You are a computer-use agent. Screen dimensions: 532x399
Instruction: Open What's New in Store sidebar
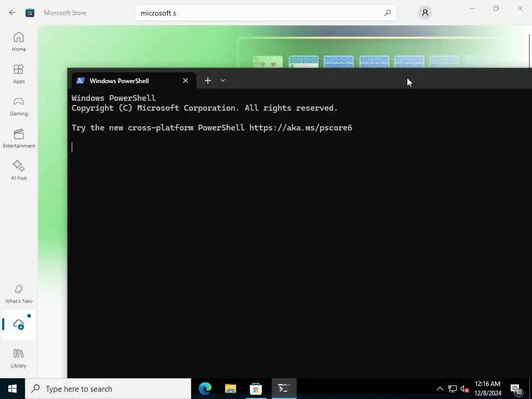coord(19,294)
